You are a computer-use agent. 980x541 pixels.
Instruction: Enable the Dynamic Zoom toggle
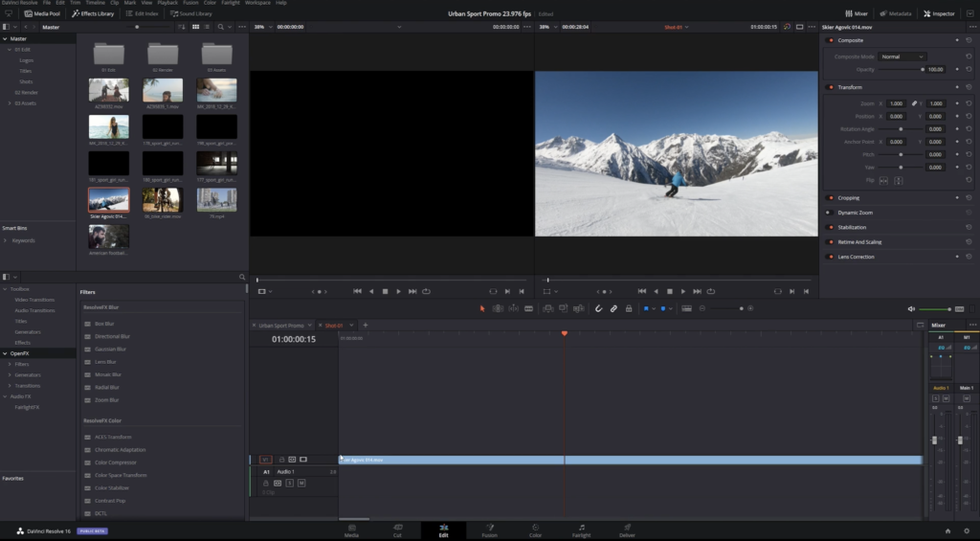pyautogui.click(x=830, y=213)
